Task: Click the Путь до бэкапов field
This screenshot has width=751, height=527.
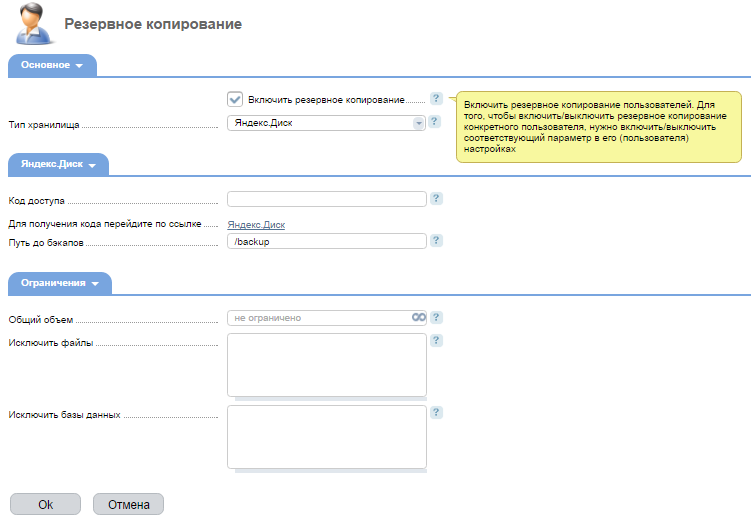Action: (x=327, y=241)
